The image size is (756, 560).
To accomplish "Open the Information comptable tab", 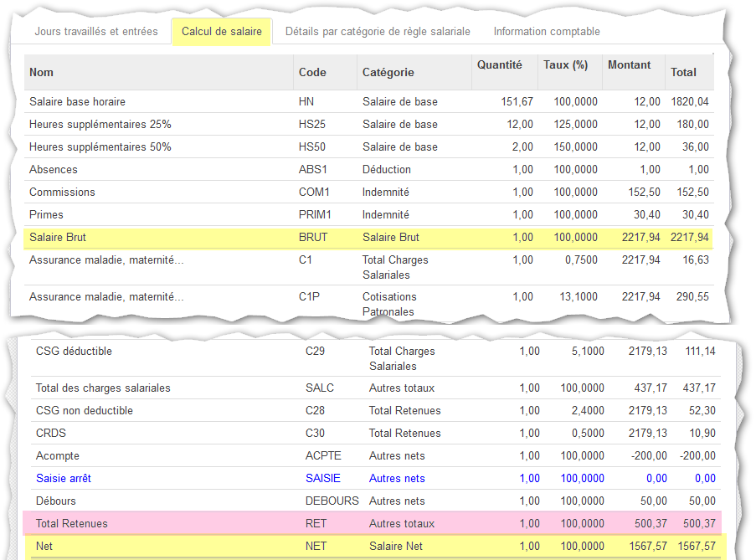I will pos(547,31).
